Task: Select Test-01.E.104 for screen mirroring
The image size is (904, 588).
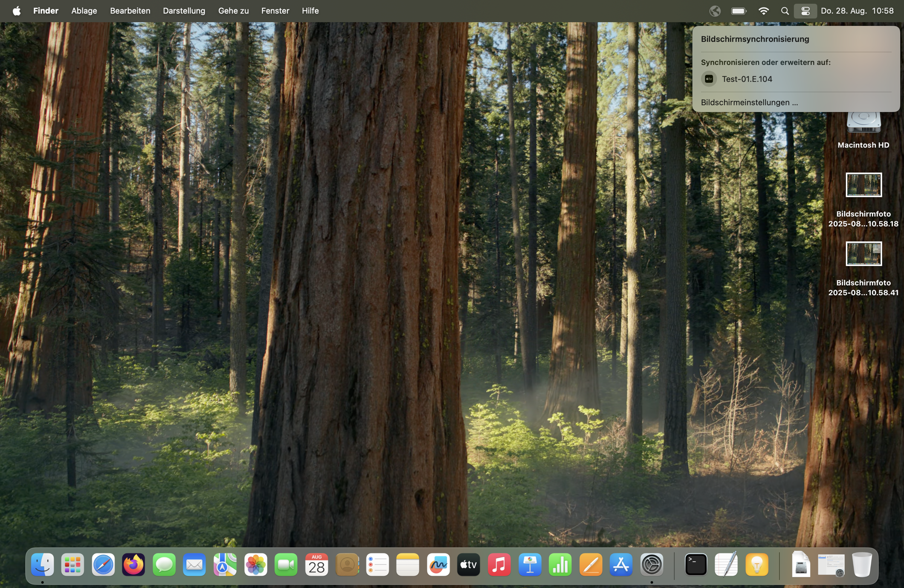Action: 746,79
